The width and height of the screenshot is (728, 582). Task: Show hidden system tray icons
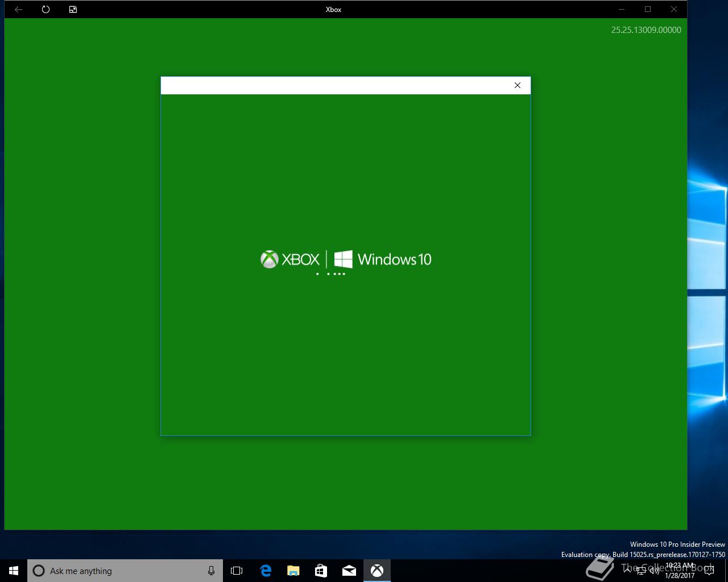click(628, 571)
